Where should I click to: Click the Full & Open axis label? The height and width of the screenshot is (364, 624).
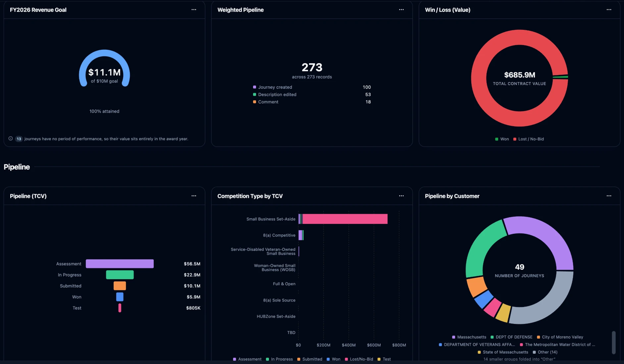click(284, 284)
